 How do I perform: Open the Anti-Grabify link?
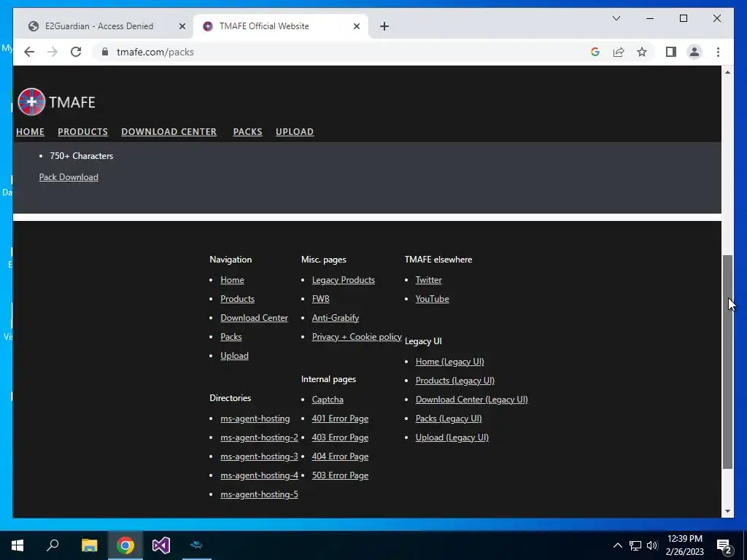336,318
